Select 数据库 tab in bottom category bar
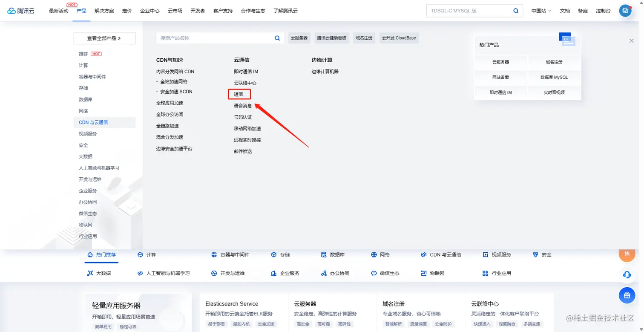This screenshot has width=644, height=332. (x=333, y=255)
